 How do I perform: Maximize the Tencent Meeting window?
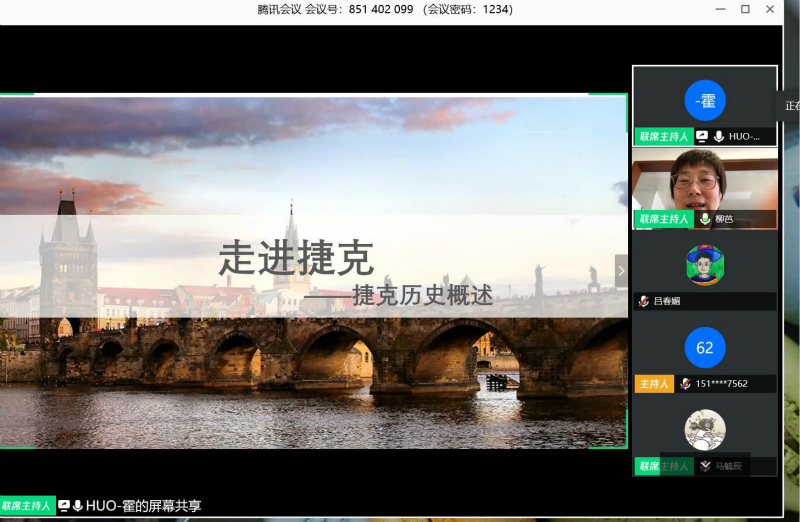[745, 9]
